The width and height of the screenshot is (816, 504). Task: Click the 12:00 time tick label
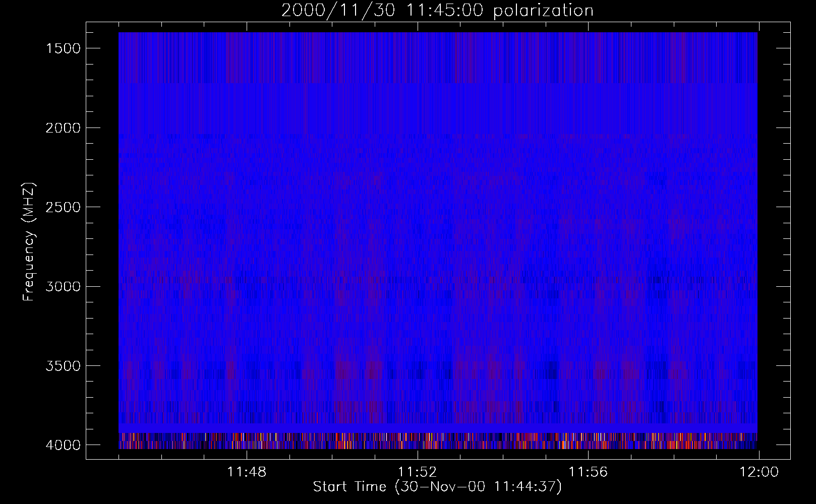point(759,472)
